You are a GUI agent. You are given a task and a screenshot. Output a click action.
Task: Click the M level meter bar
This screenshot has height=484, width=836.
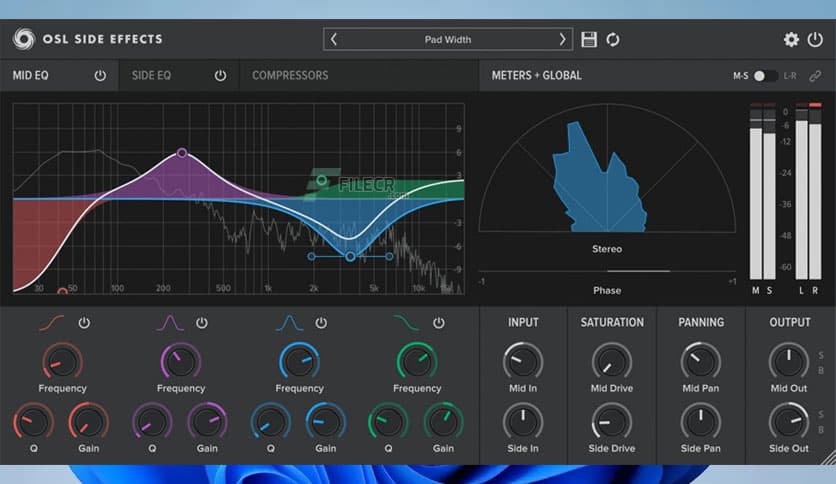pos(755,192)
